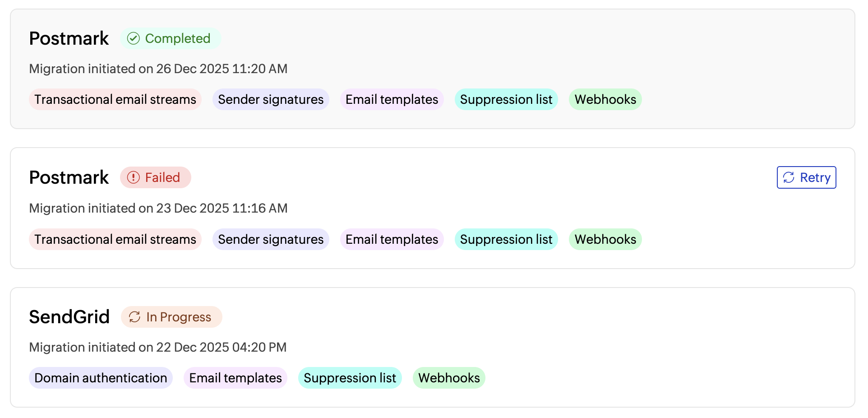Image resolution: width=868 pixels, height=418 pixels.
Task: Click the refresh icon inside Retry button
Action: (789, 177)
